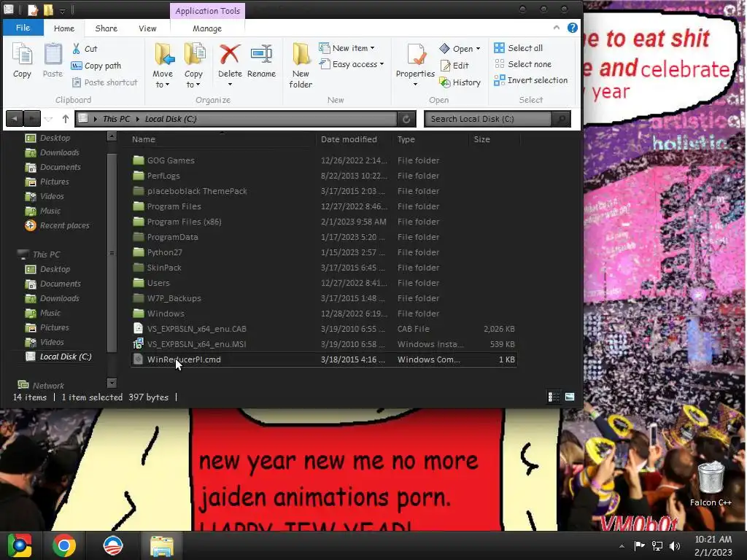Image resolution: width=747 pixels, height=560 pixels.
Task: Rename the selected file via ribbon
Action: point(262,60)
